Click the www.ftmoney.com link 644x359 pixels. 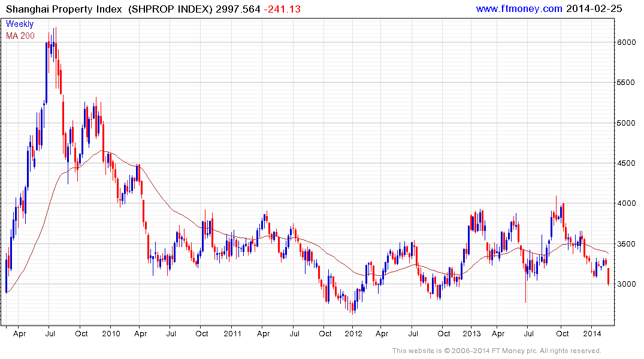click(519, 8)
